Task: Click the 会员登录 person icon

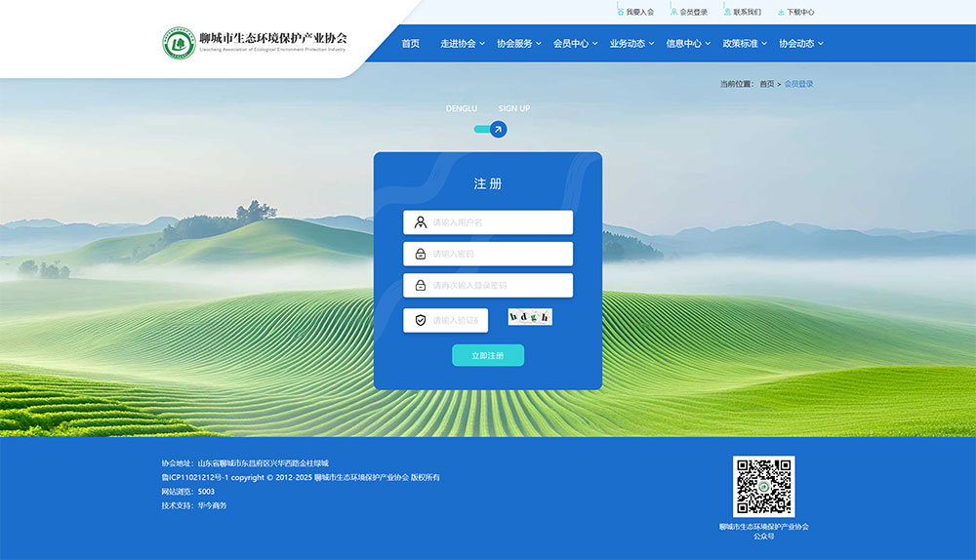Action: tap(673, 12)
